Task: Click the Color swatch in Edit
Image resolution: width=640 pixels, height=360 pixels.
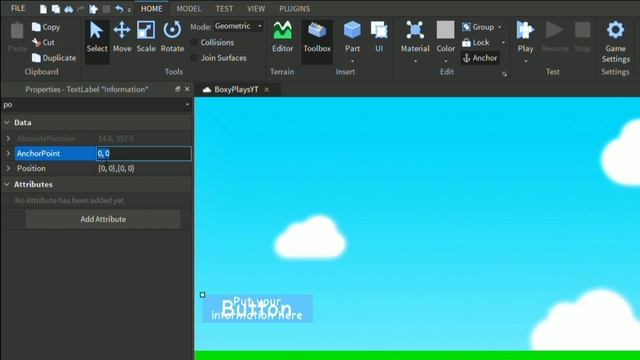Action: pos(445,30)
